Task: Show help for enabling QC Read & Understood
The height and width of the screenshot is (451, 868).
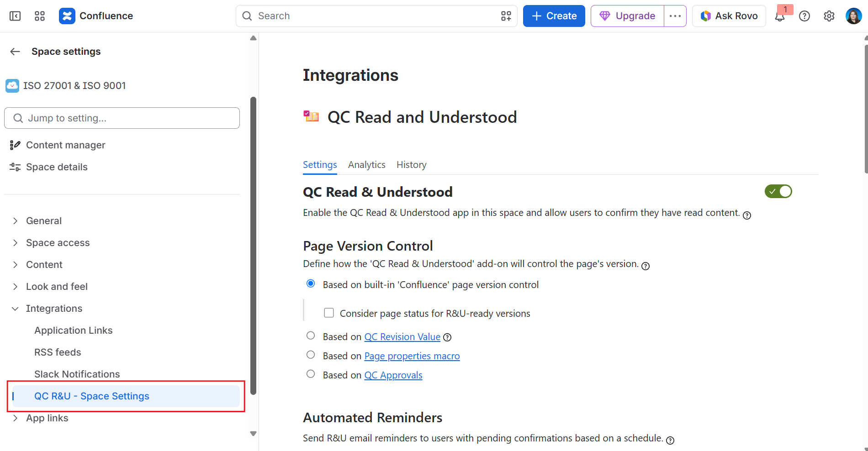Action: pyautogui.click(x=747, y=215)
